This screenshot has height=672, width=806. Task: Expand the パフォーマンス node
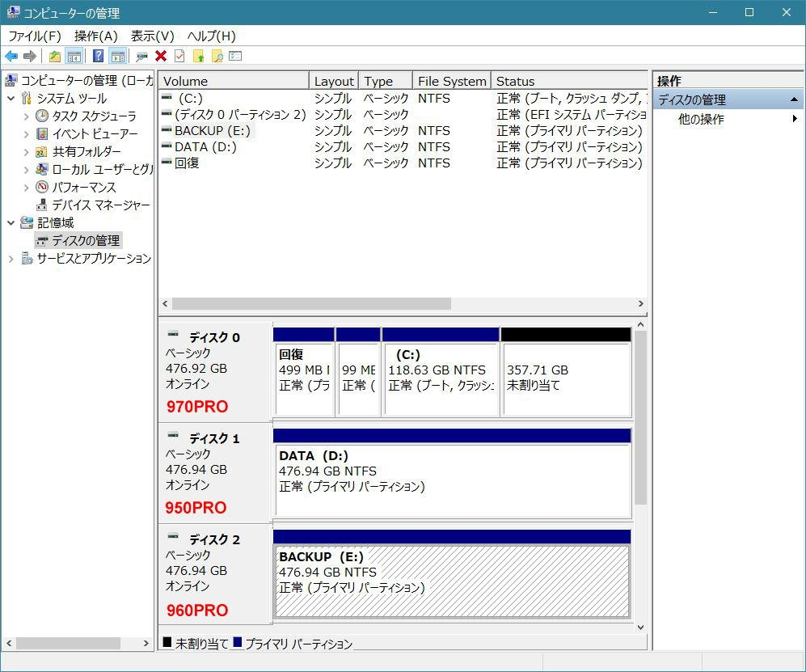coord(26,188)
